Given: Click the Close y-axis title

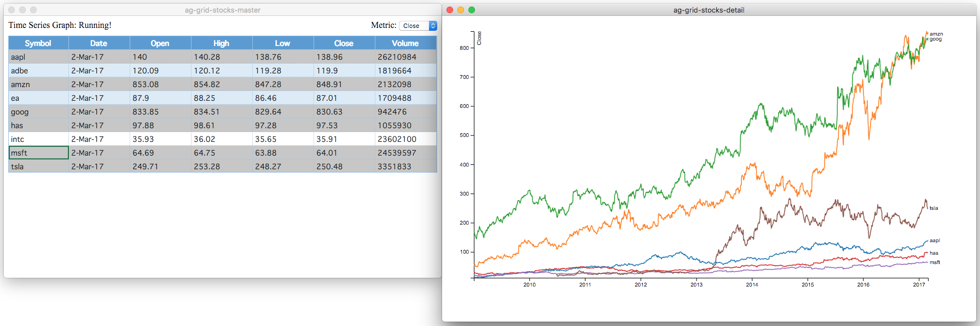Looking at the screenshot, I should point(479,38).
